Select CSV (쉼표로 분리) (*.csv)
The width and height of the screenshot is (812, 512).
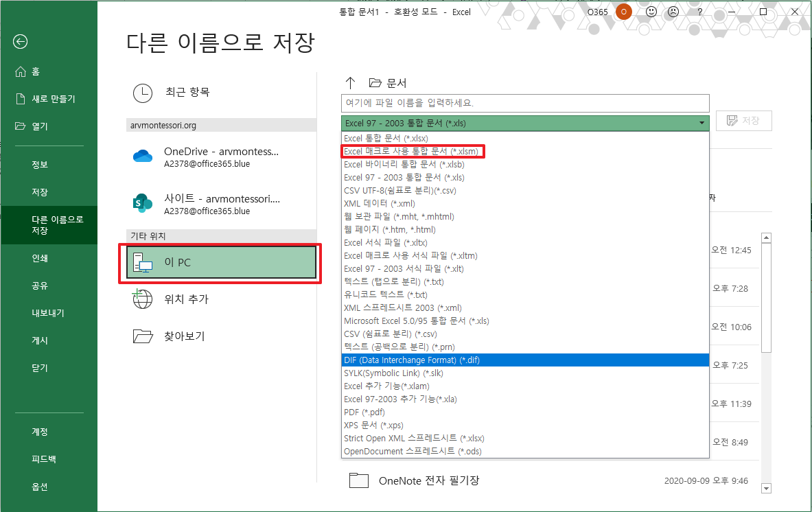[x=525, y=334]
